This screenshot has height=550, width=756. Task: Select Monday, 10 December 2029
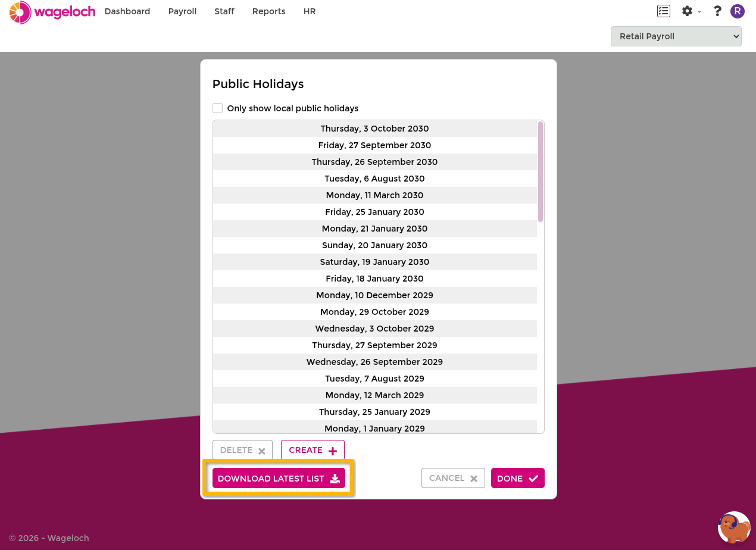(375, 295)
